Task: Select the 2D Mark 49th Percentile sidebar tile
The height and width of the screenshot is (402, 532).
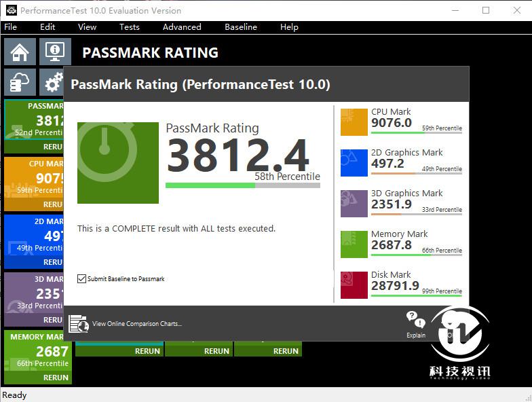Action: tap(34, 235)
